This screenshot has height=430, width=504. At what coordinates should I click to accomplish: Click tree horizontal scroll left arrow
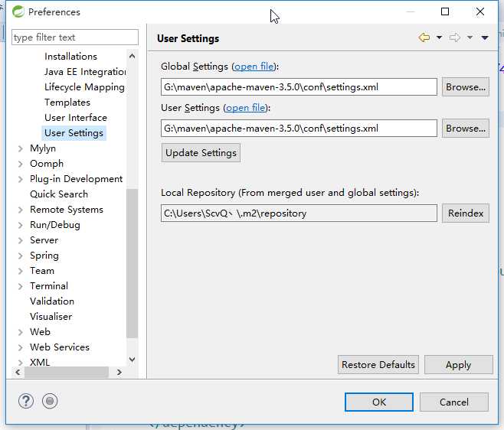(x=18, y=372)
